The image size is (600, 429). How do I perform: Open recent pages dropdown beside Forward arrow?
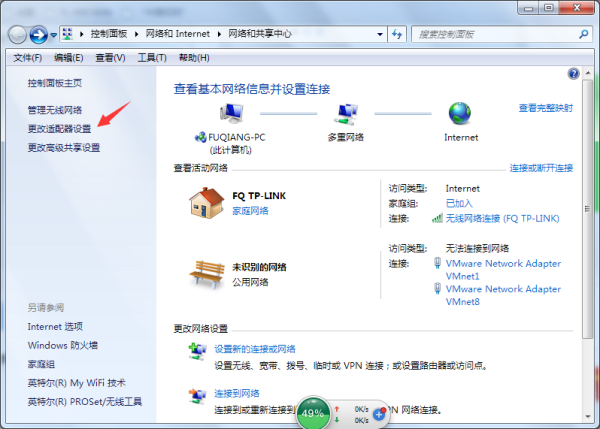click(x=54, y=35)
